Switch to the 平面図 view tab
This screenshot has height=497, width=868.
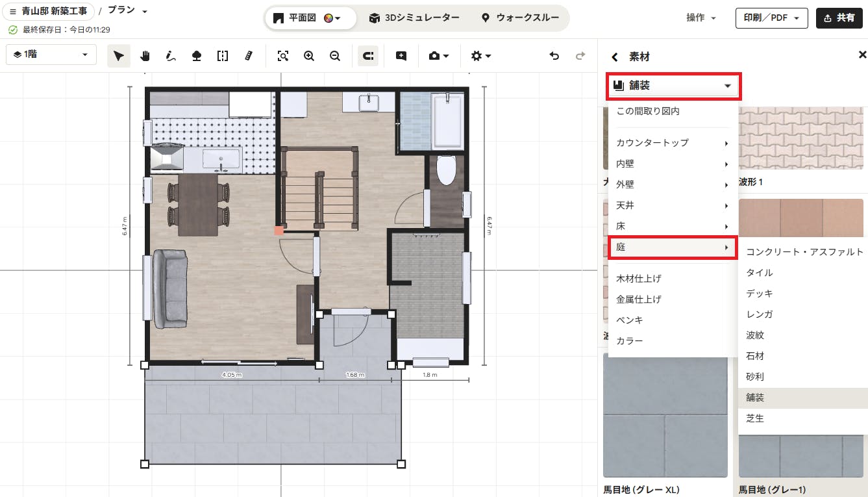[310, 18]
